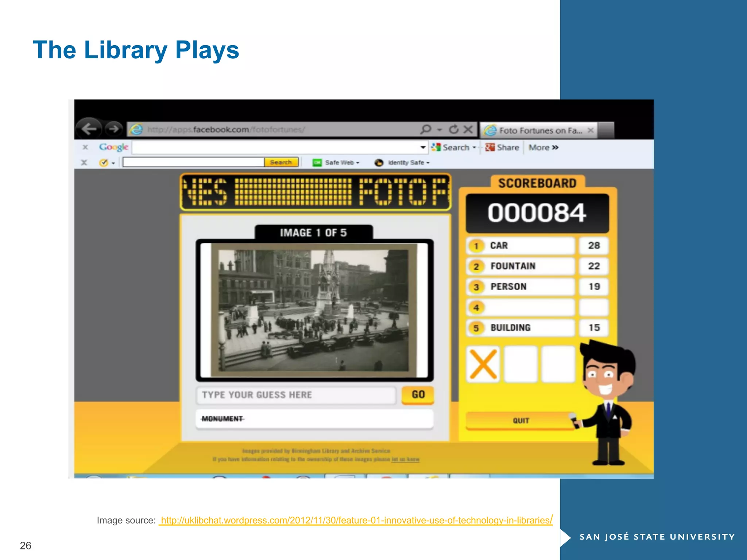Click the crossed-out MONUMENT guess
The height and width of the screenshot is (560, 747).
coord(222,419)
